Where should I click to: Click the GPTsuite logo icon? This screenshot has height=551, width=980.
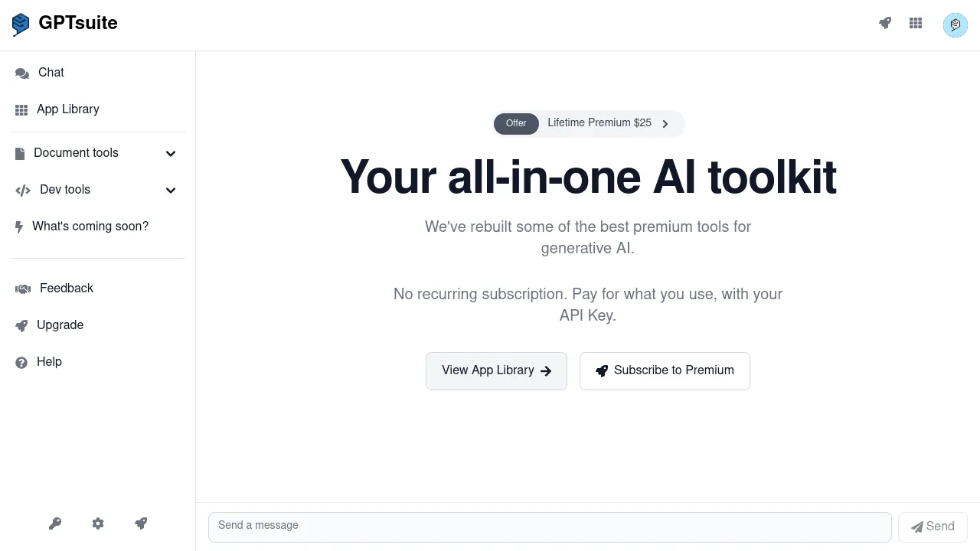pos(20,24)
